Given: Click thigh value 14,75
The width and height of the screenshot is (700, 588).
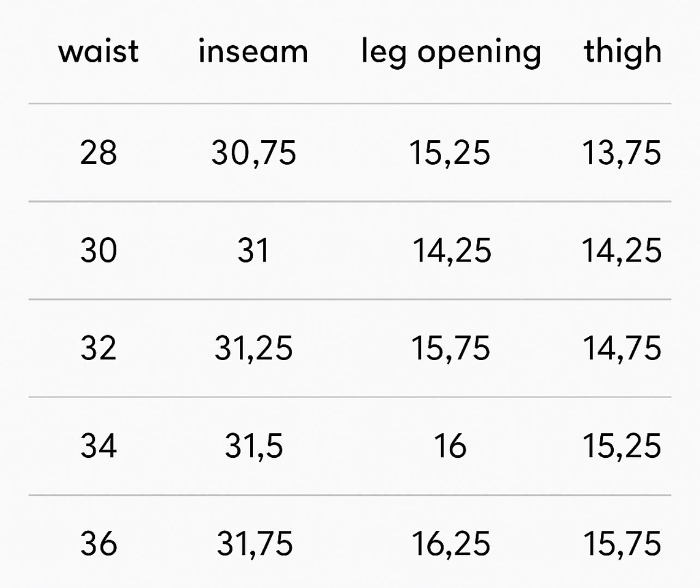Looking at the screenshot, I should pyautogui.click(x=622, y=348).
